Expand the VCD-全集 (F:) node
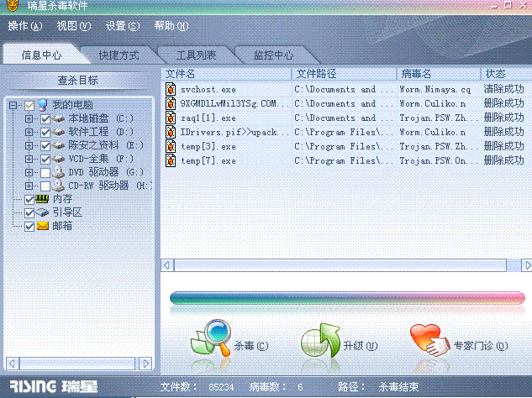Viewport: 532px width, 398px height. coord(29,159)
